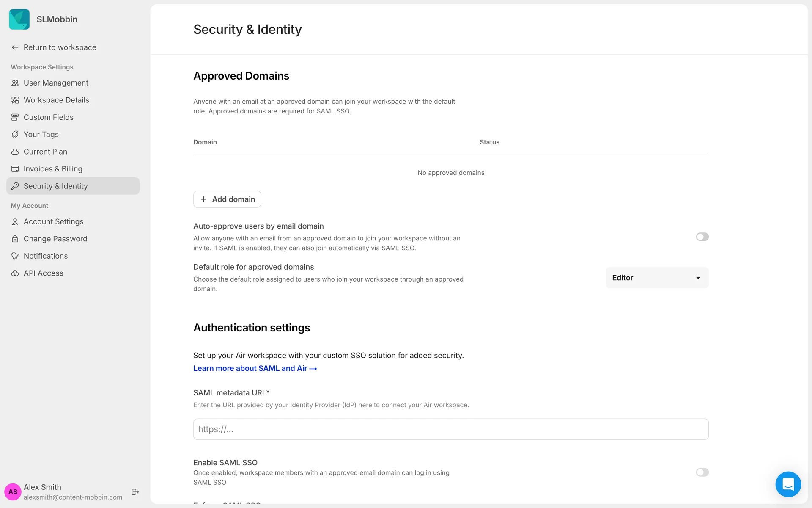Screen dimensions: 812x508
Task: Click the log out icon next to Alex Smith
Action: (135, 492)
